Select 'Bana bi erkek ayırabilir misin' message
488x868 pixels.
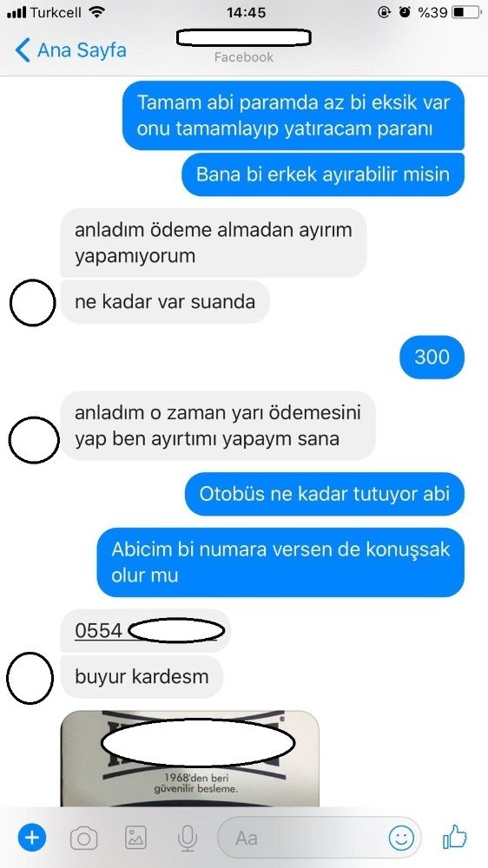click(x=323, y=174)
